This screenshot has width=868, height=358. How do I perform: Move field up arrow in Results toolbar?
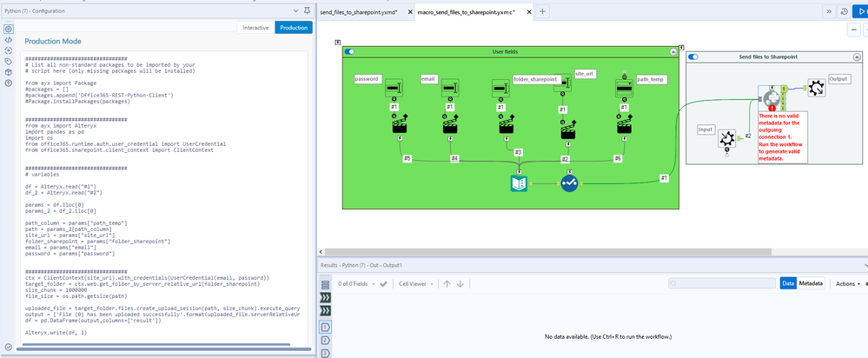(447, 284)
